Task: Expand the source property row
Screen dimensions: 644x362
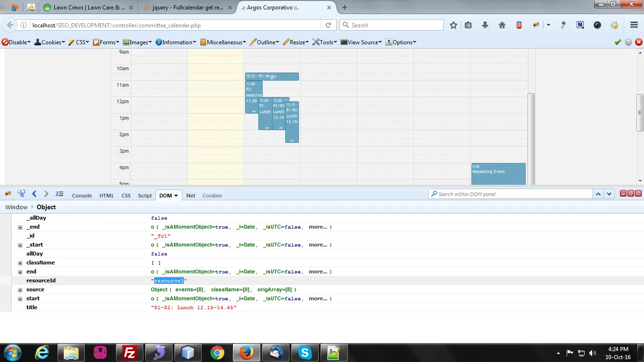Action: 20,290
